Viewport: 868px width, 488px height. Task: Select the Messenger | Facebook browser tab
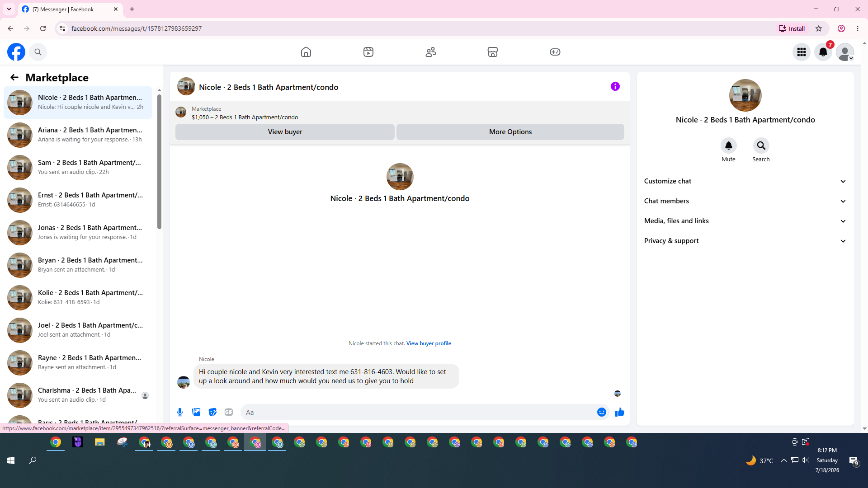click(70, 9)
